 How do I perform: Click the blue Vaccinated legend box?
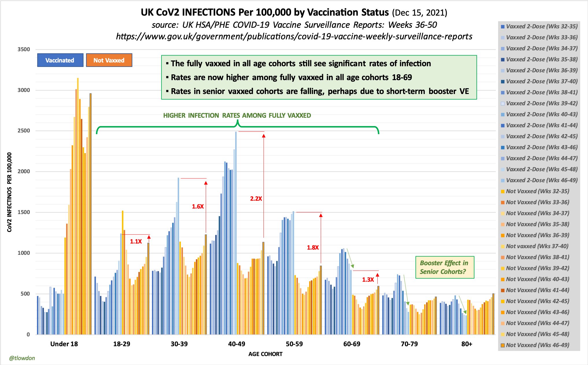pos(60,60)
